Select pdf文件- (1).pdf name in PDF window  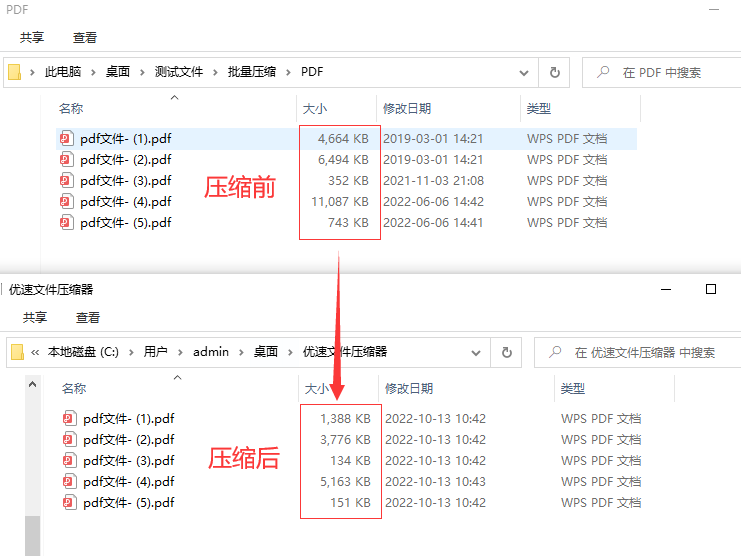click(126, 138)
